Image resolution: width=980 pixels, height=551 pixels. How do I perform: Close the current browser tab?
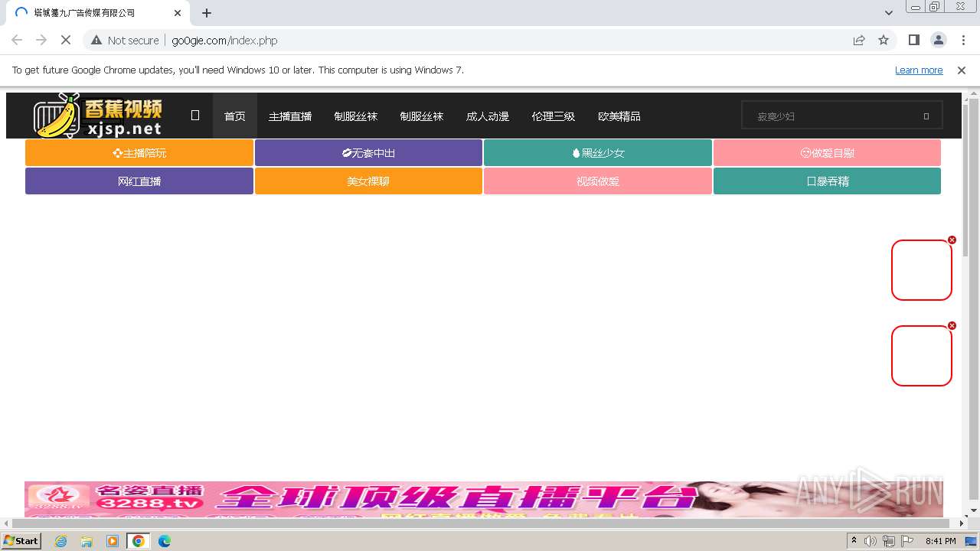click(178, 13)
